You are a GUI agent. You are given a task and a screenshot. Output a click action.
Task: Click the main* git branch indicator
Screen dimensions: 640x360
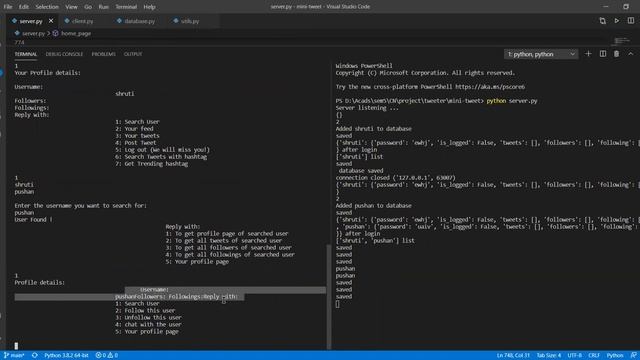click(x=14, y=355)
